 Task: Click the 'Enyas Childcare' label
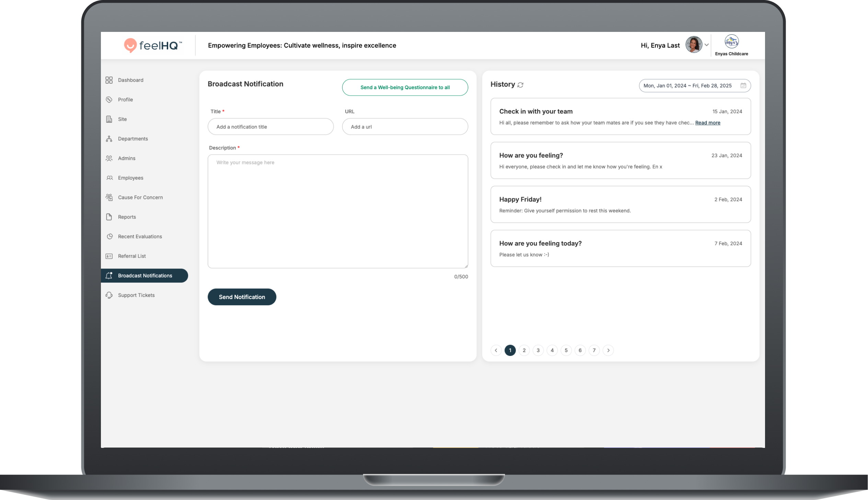point(731,54)
